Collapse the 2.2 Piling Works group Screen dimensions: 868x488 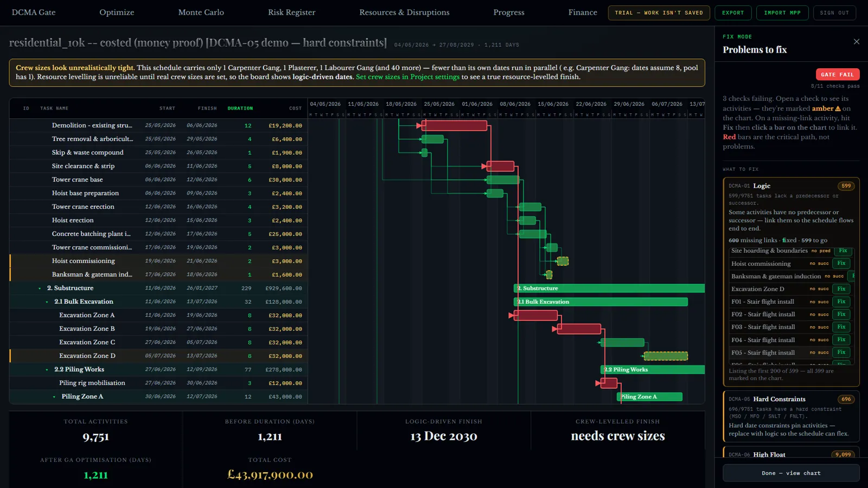tap(47, 370)
